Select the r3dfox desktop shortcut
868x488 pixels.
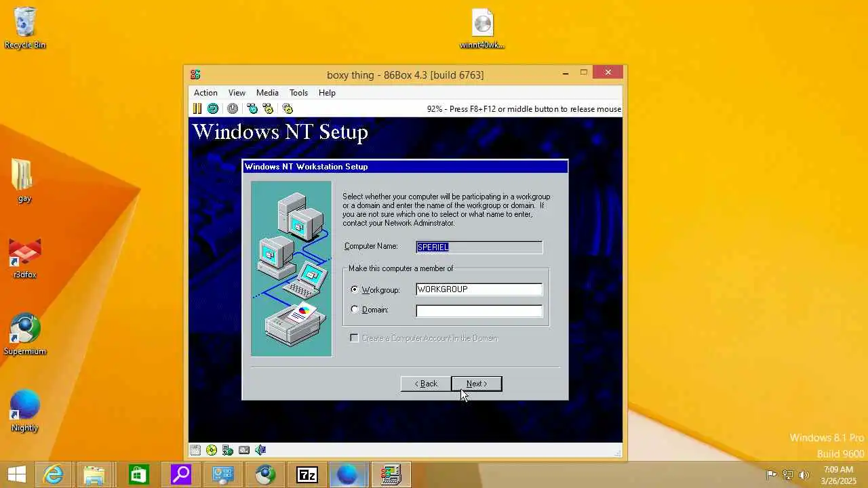25,258
